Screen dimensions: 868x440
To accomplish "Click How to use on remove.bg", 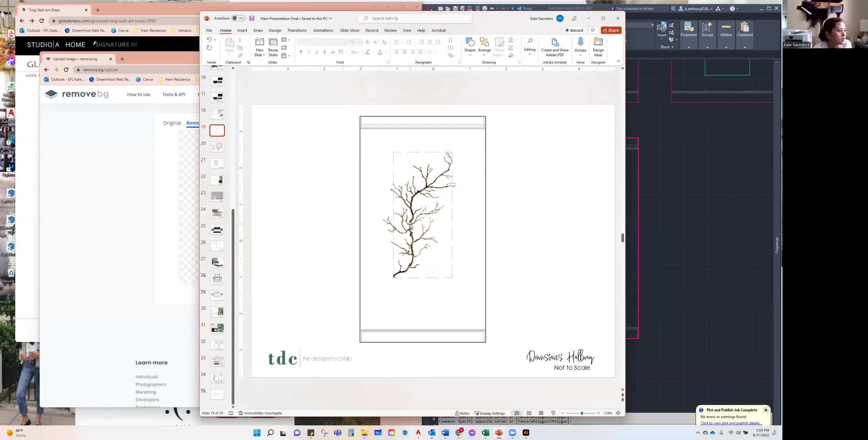I will 139,95.
